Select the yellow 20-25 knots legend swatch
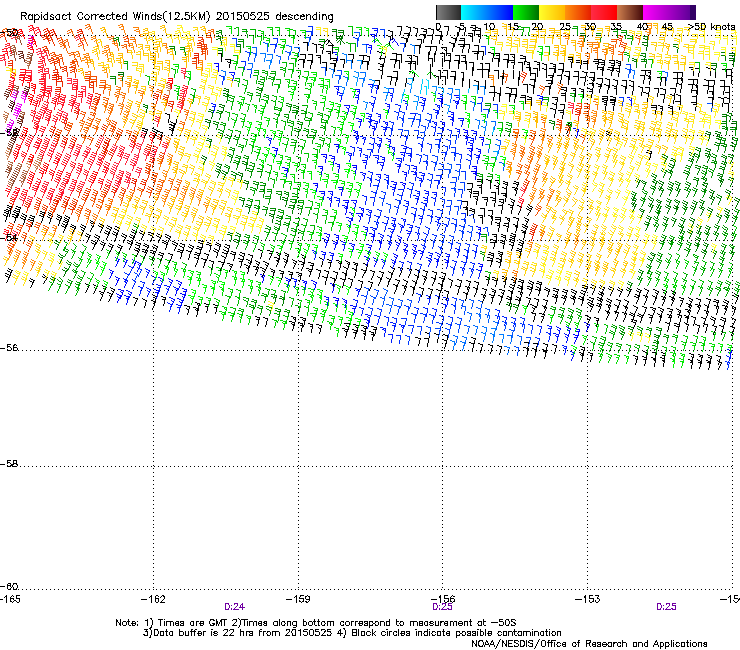 pos(552,12)
